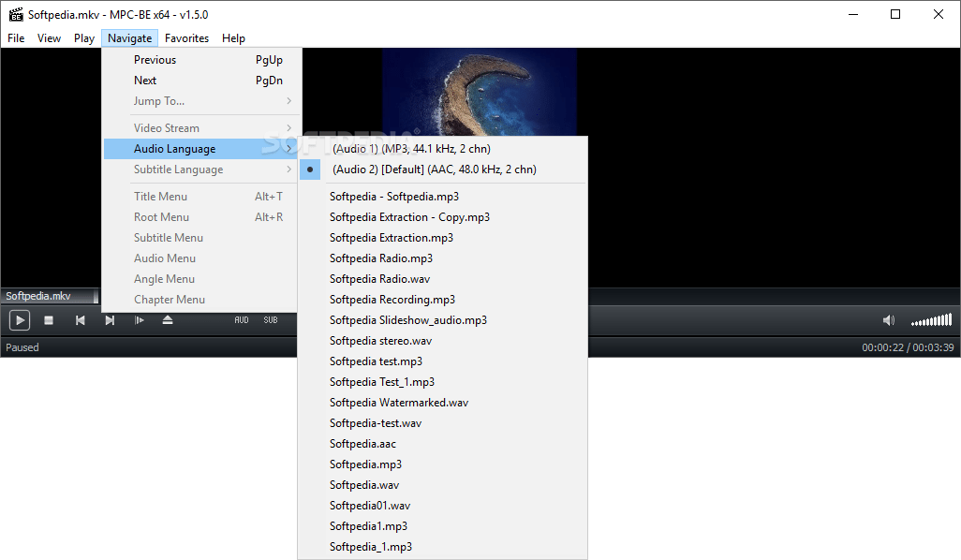Click the AUD audio track button
This screenshot has width=961, height=560.
click(x=242, y=319)
